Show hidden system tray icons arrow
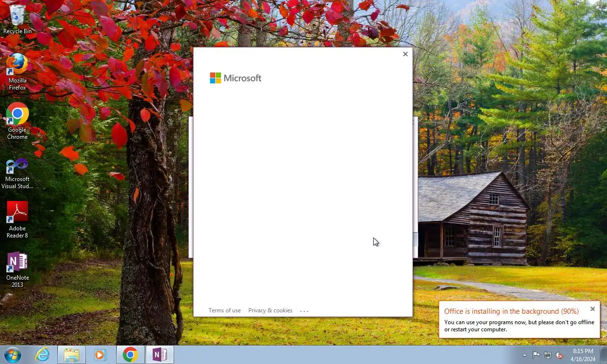607x364 pixels. 524,355
